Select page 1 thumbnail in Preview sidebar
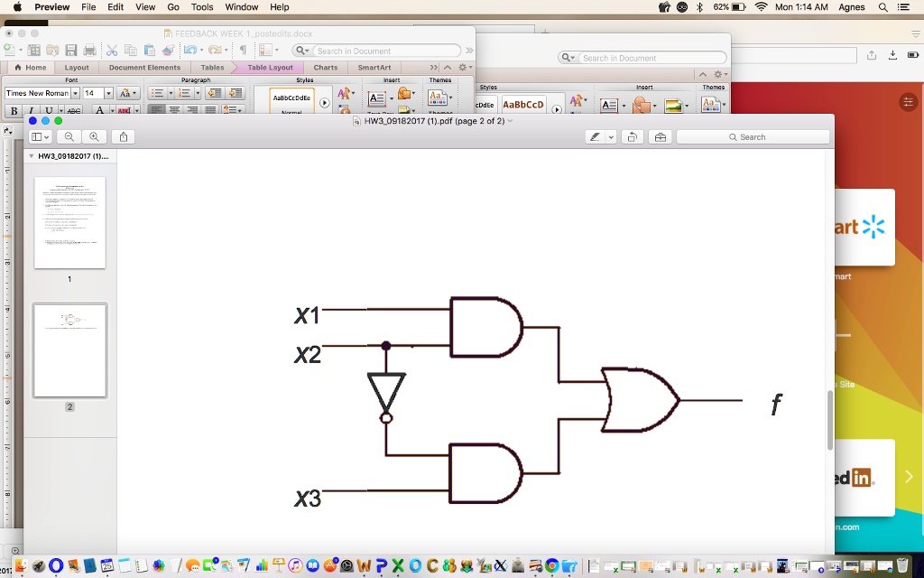Viewport: 924px width, 578px height. click(69, 223)
